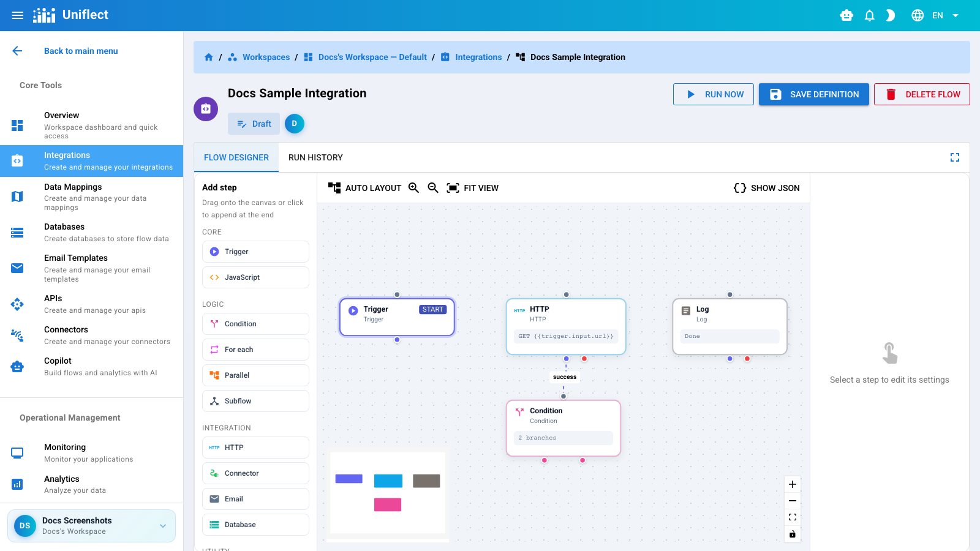
Task: Click Auto Layout toolbar button
Action: (365, 188)
